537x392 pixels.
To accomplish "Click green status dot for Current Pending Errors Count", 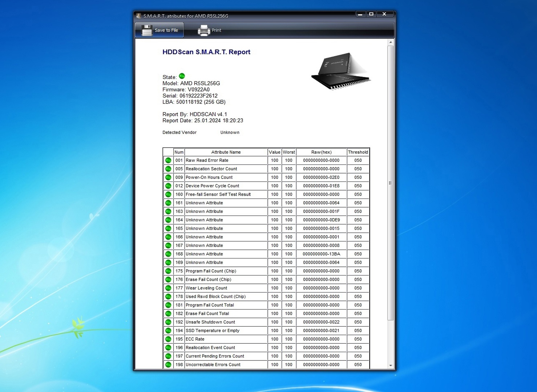I will (x=168, y=356).
